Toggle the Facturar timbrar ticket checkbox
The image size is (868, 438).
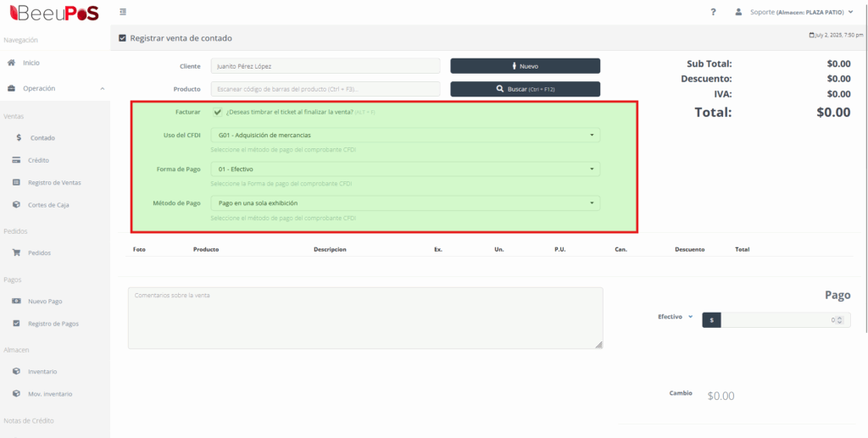[x=218, y=112]
